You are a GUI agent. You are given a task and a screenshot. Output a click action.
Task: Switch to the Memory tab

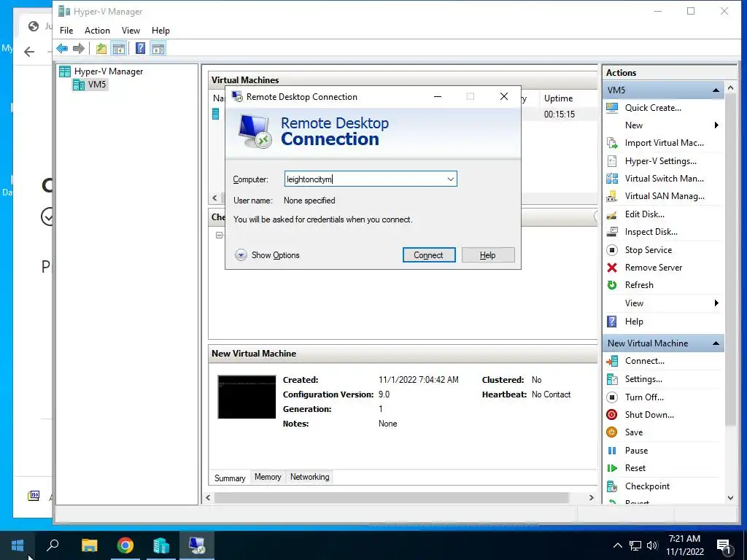pyautogui.click(x=268, y=477)
